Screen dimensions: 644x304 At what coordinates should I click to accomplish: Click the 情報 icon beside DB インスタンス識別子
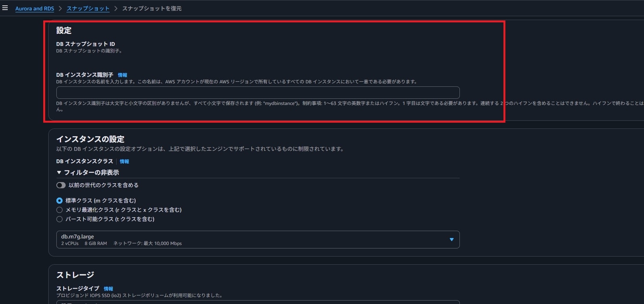pyautogui.click(x=123, y=75)
